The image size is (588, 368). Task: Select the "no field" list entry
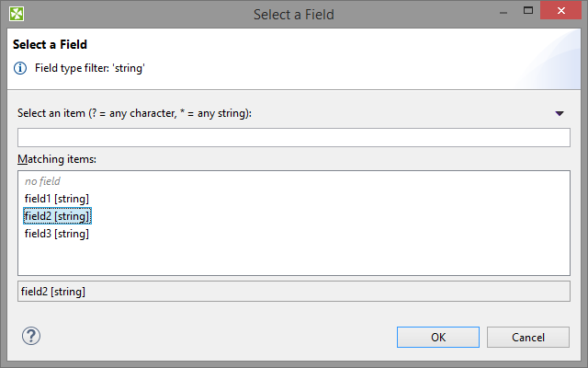42,181
